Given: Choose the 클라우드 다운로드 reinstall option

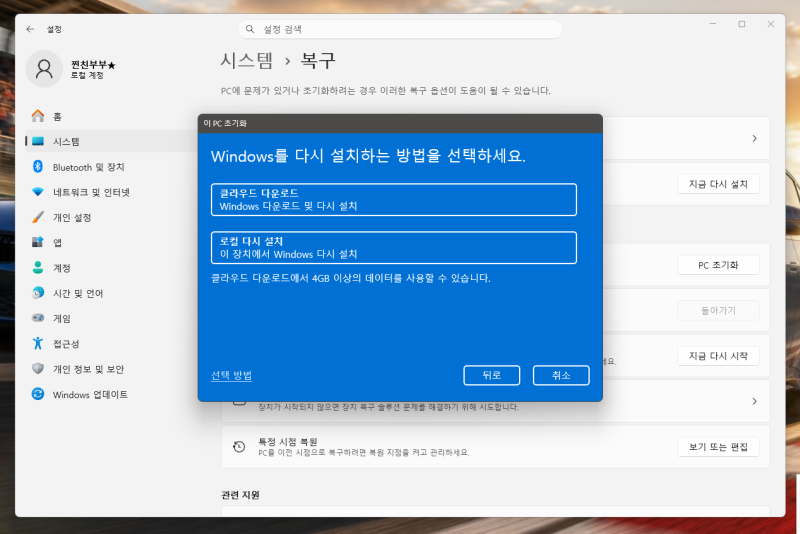Looking at the screenshot, I should pyautogui.click(x=393, y=199).
